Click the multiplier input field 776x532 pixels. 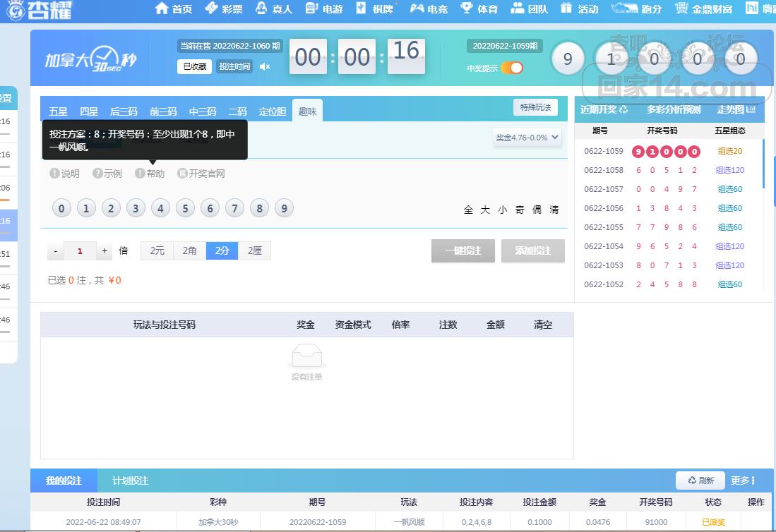point(80,250)
